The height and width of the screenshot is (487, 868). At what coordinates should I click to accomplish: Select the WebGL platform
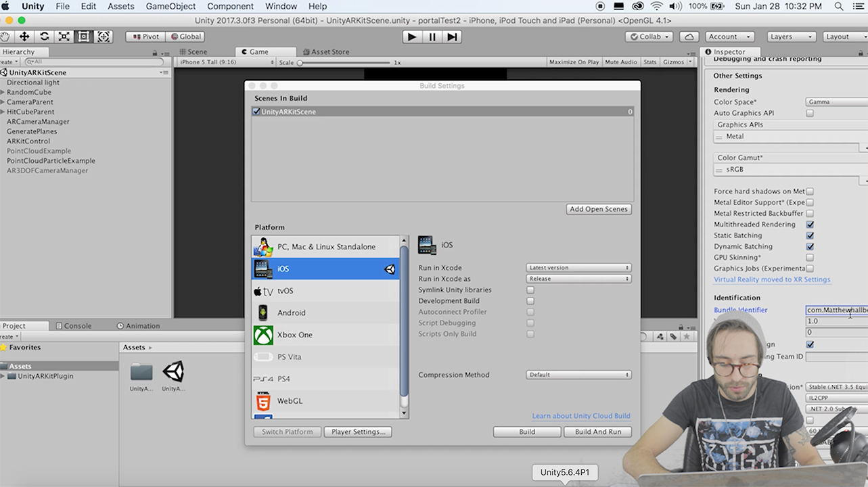click(x=325, y=400)
